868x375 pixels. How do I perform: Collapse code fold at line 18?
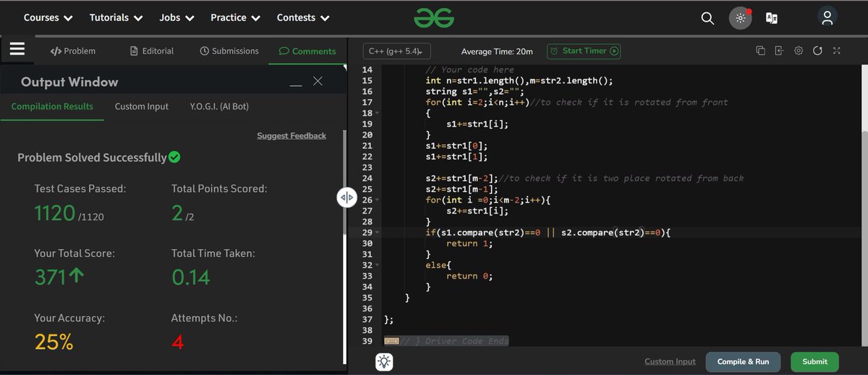pyautogui.click(x=378, y=114)
